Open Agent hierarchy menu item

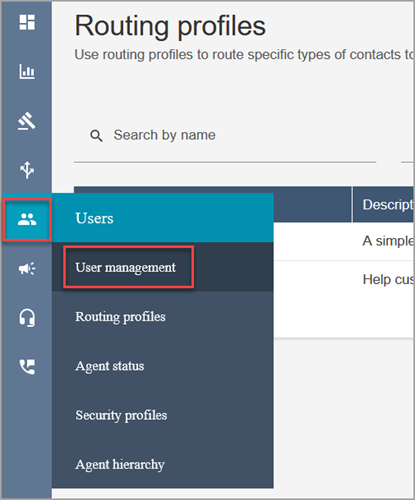pos(120,464)
